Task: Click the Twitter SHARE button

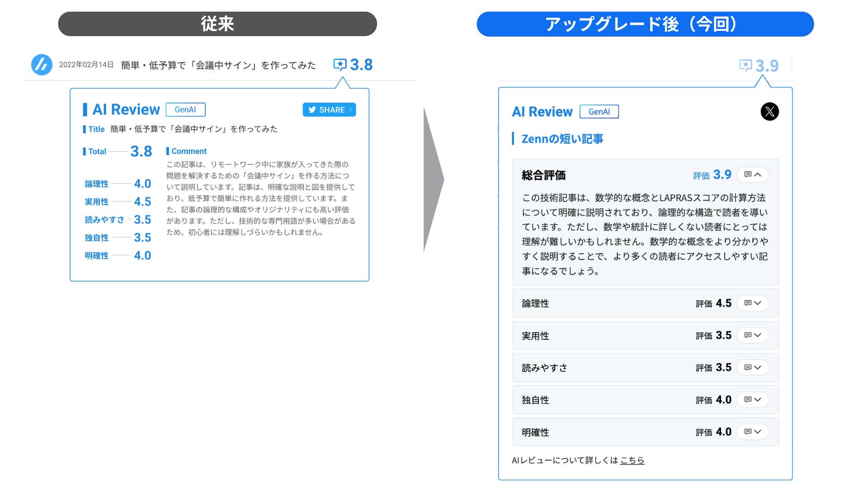Action: pyautogui.click(x=329, y=110)
